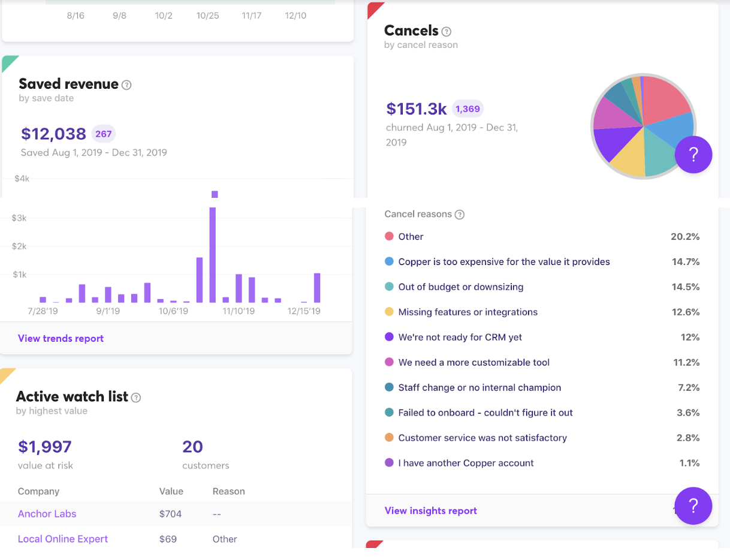
Task: Click yellow Missing features legend dot
Action: point(389,312)
